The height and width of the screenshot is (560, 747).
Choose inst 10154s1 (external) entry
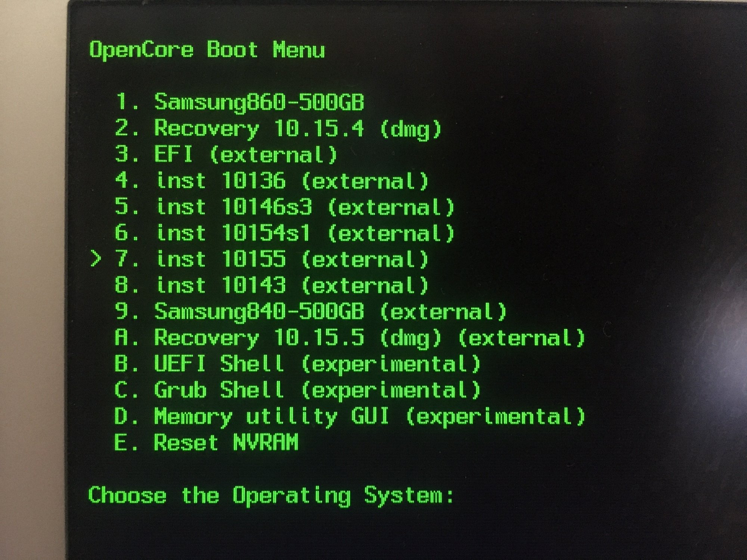[x=285, y=233]
